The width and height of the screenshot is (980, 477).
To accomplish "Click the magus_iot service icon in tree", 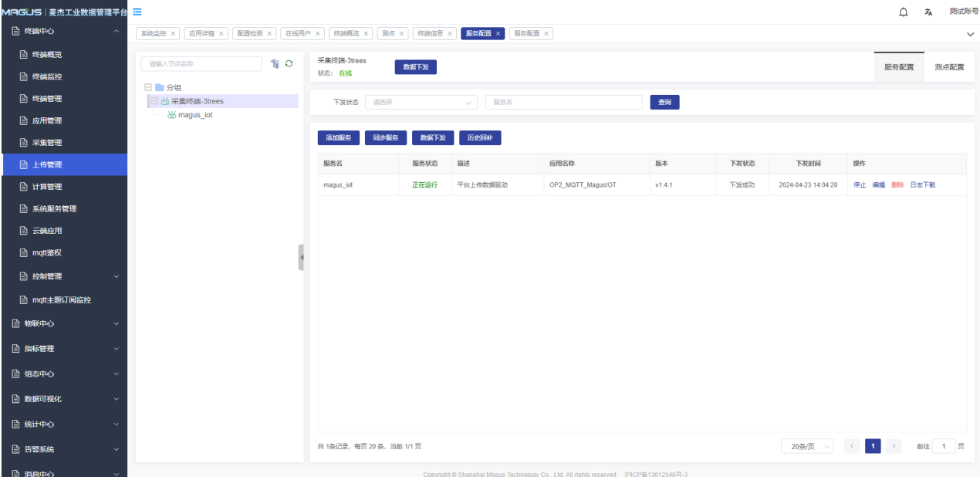I will click(x=171, y=115).
